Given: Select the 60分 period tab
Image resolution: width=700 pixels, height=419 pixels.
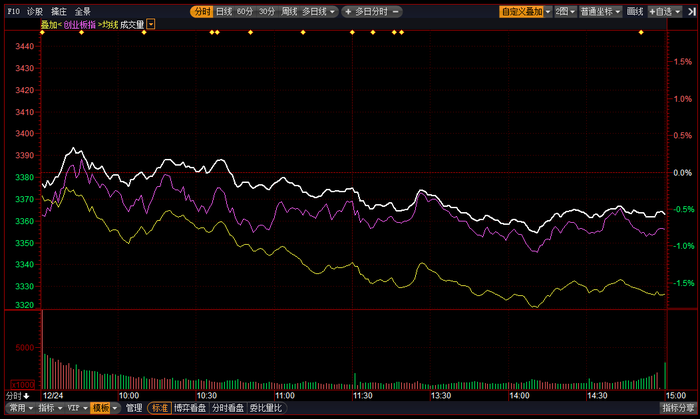Looking at the screenshot, I should [245, 12].
